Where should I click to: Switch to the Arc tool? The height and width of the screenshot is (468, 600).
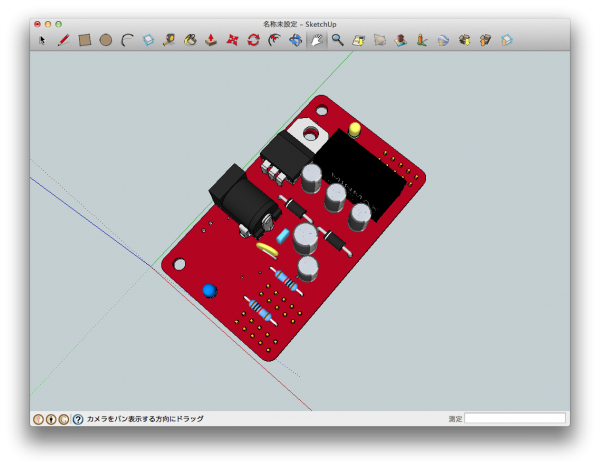tap(127, 41)
